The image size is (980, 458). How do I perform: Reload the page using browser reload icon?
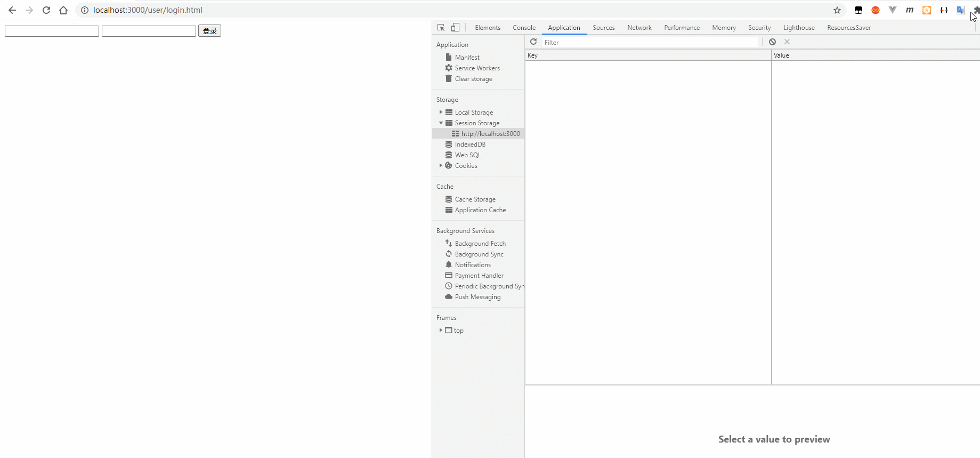46,10
